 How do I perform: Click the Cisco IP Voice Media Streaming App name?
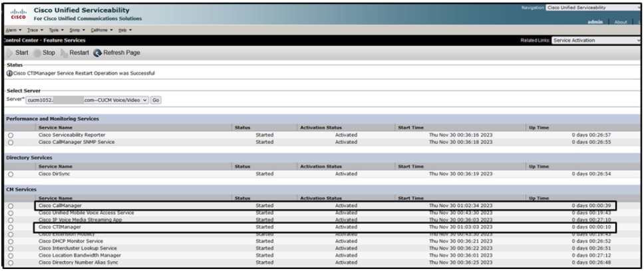pyautogui.click(x=80, y=220)
